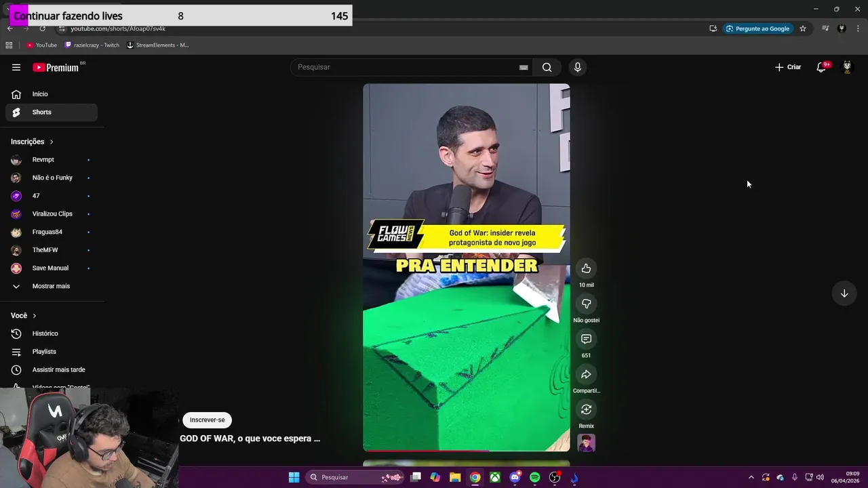Screen dimensions: 868x488
Task: Open the Chrome profile avatar
Action: 842,28
